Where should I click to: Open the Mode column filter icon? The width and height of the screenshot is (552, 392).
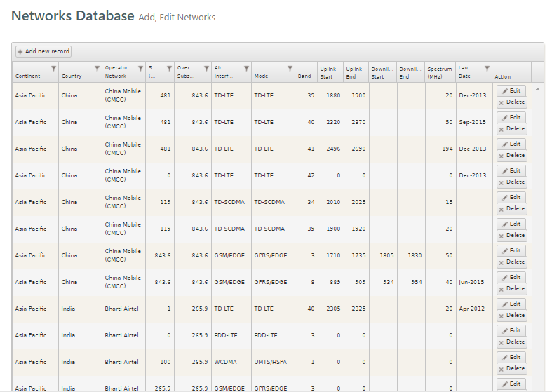290,68
